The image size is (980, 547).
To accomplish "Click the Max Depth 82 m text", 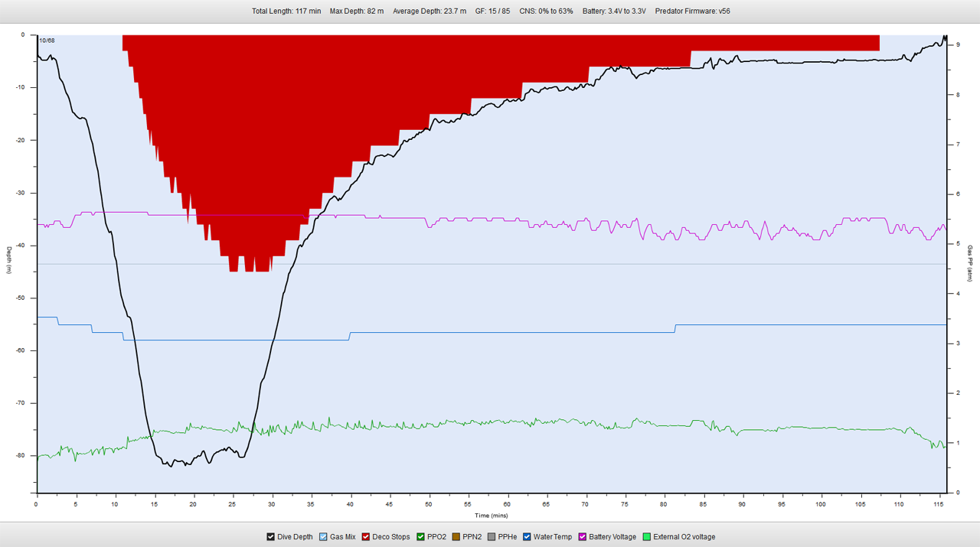I will [x=357, y=11].
